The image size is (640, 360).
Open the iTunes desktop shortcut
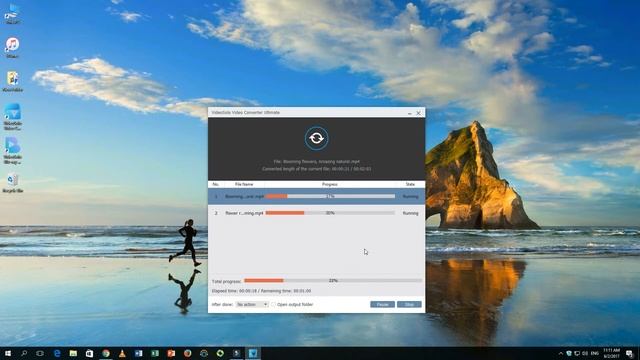pyautogui.click(x=12, y=47)
